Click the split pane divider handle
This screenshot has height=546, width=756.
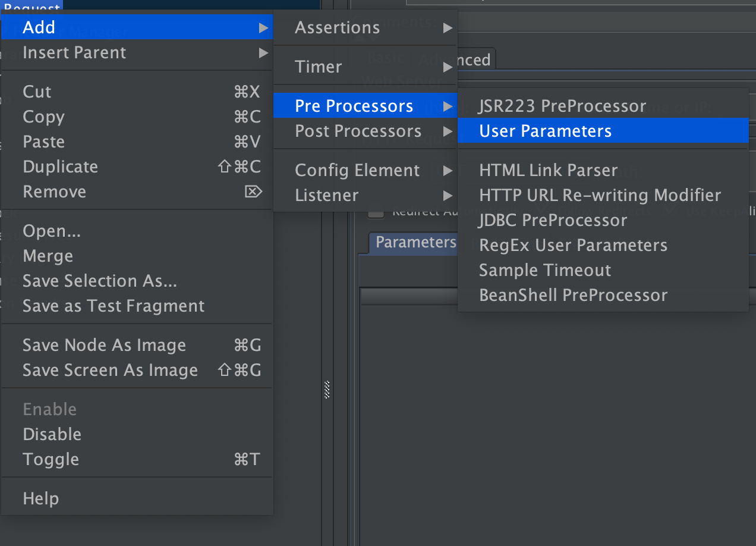pos(327,390)
